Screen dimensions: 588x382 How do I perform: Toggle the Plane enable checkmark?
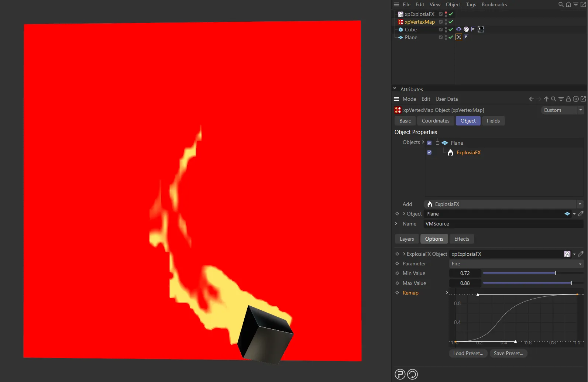point(451,37)
